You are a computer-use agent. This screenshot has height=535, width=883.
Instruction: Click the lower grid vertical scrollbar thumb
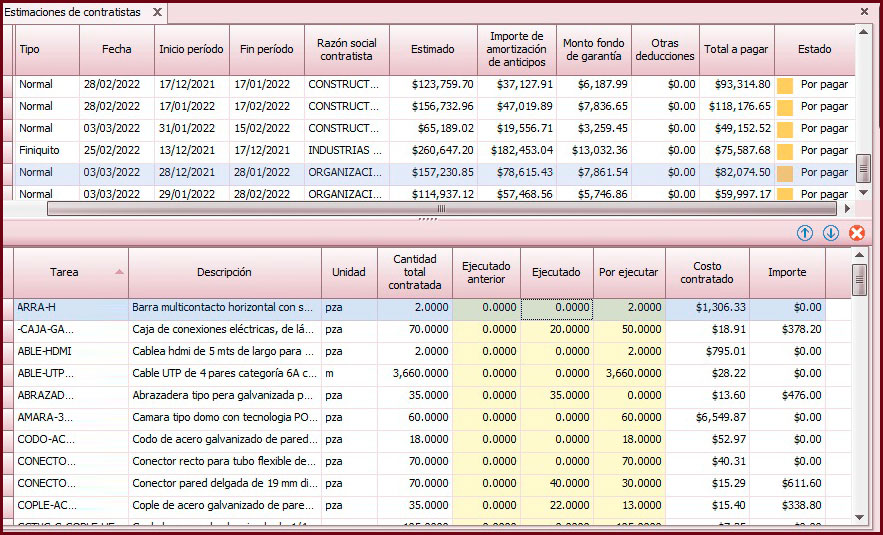pos(859,280)
